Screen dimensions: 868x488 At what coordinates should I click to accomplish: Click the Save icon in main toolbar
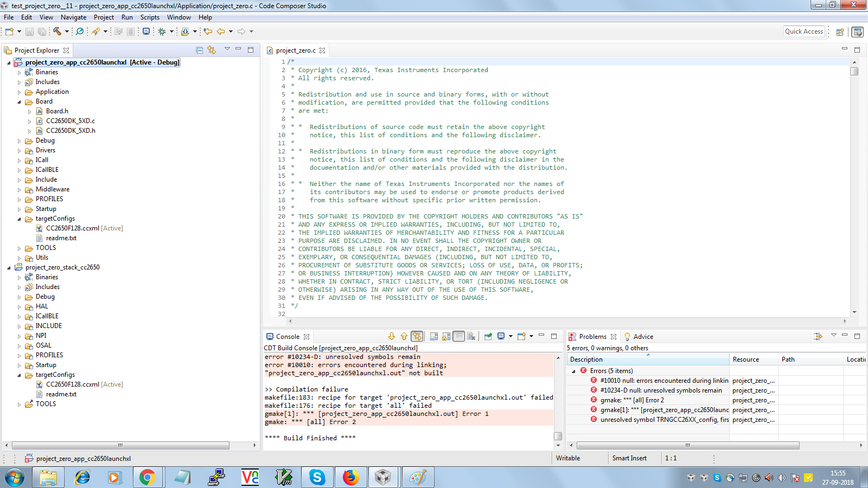click(x=29, y=31)
